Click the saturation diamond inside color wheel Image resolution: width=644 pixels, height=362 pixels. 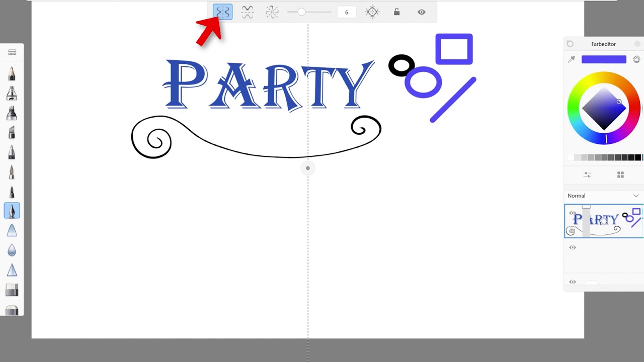pyautogui.click(x=604, y=108)
